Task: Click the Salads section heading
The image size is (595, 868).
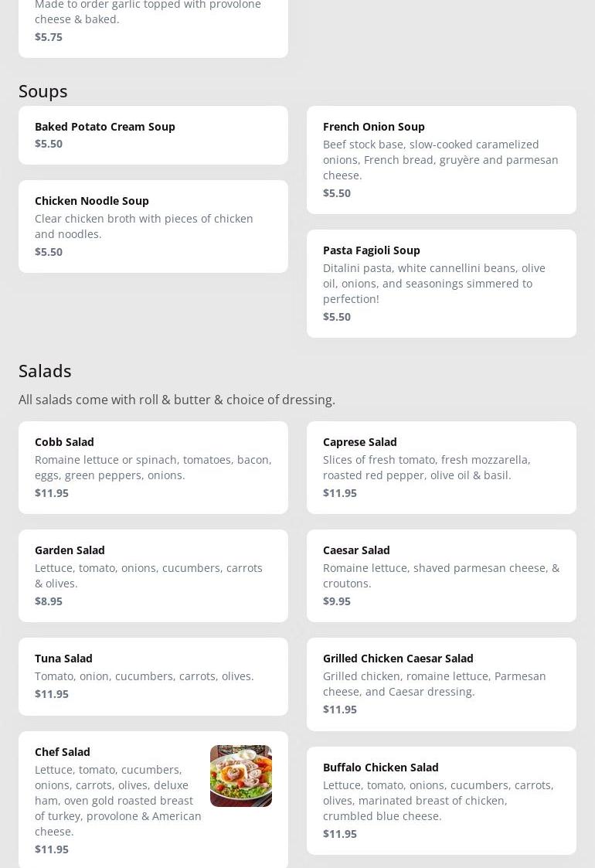Action: pyautogui.click(x=45, y=371)
